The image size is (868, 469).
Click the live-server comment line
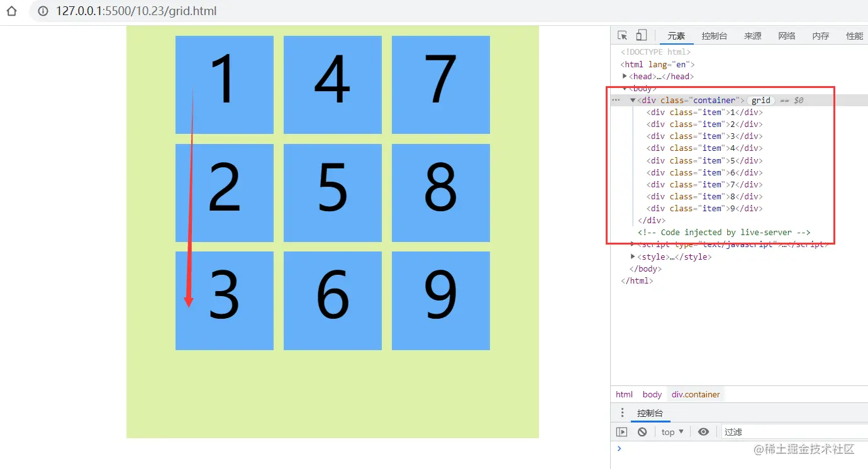pos(724,232)
